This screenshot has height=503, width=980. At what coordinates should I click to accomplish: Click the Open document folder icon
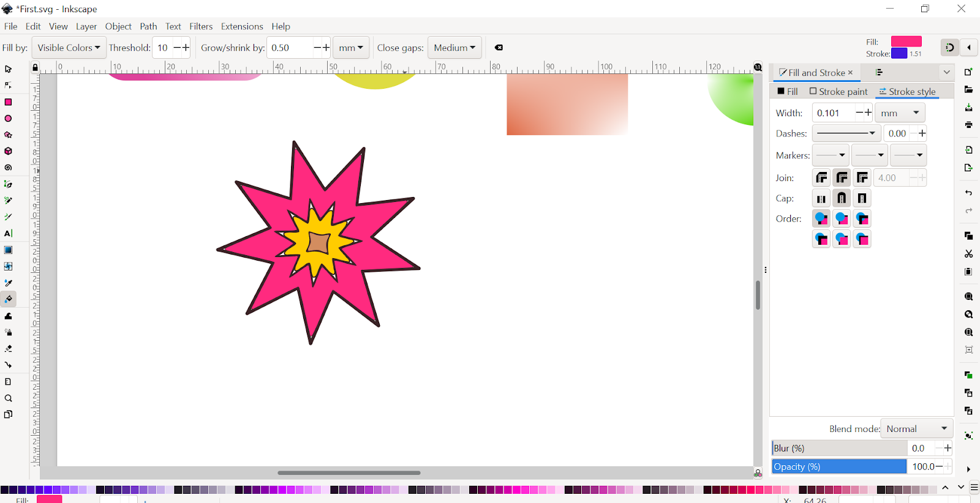click(x=968, y=90)
